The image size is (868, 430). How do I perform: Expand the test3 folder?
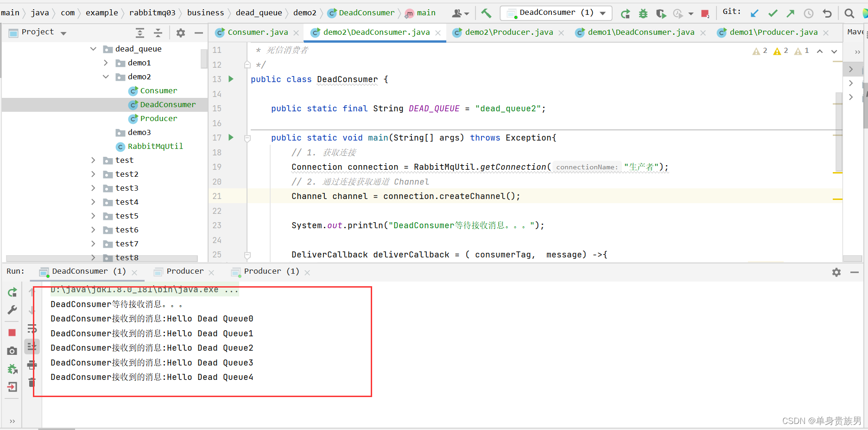[x=93, y=188]
